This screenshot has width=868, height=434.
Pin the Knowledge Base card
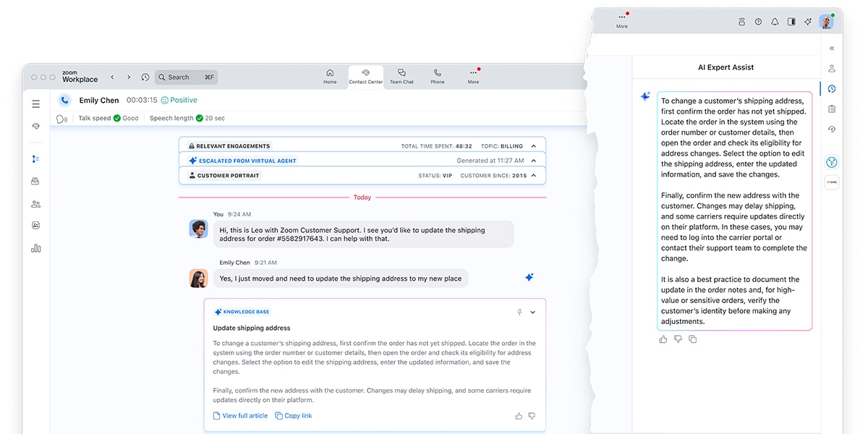[x=519, y=312]
